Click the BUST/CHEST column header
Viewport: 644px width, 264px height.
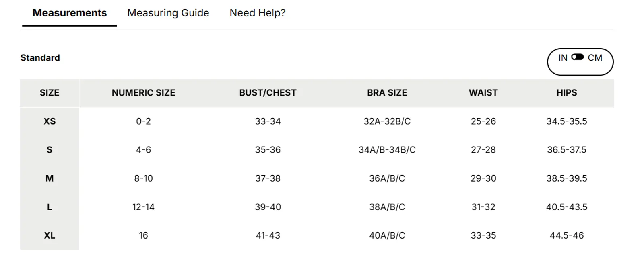point(268,93)
